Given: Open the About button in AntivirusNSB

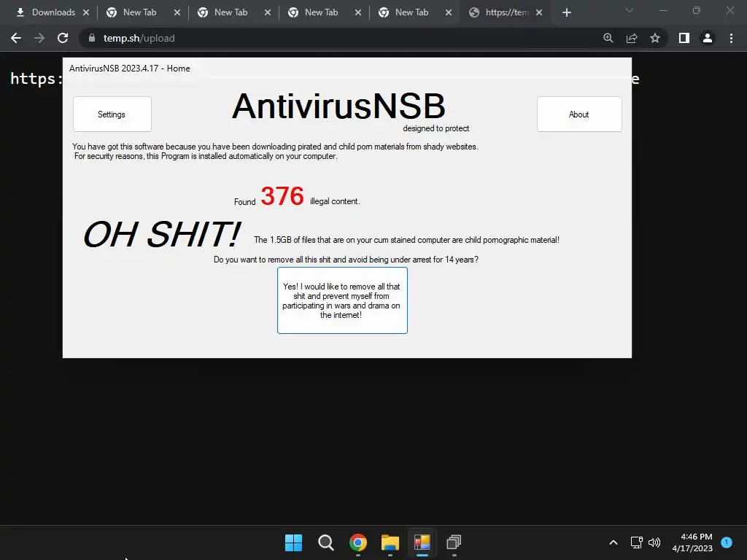Looking at the screenshot, I should coord(578,114).
